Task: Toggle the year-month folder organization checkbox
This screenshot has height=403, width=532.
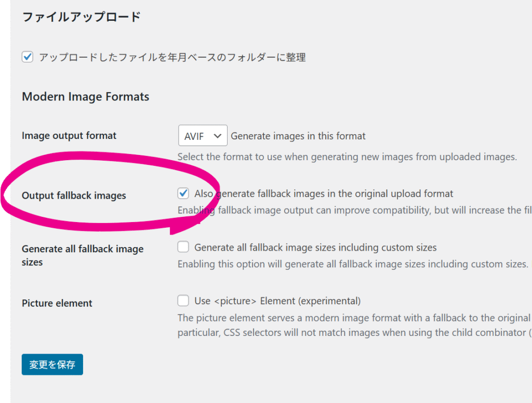Action: point(28,57)
